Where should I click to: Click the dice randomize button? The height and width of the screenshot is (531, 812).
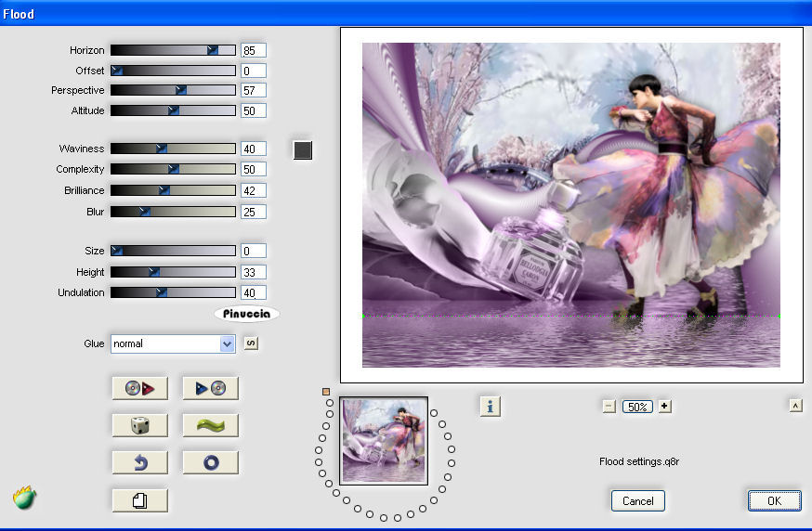[139, 425]
